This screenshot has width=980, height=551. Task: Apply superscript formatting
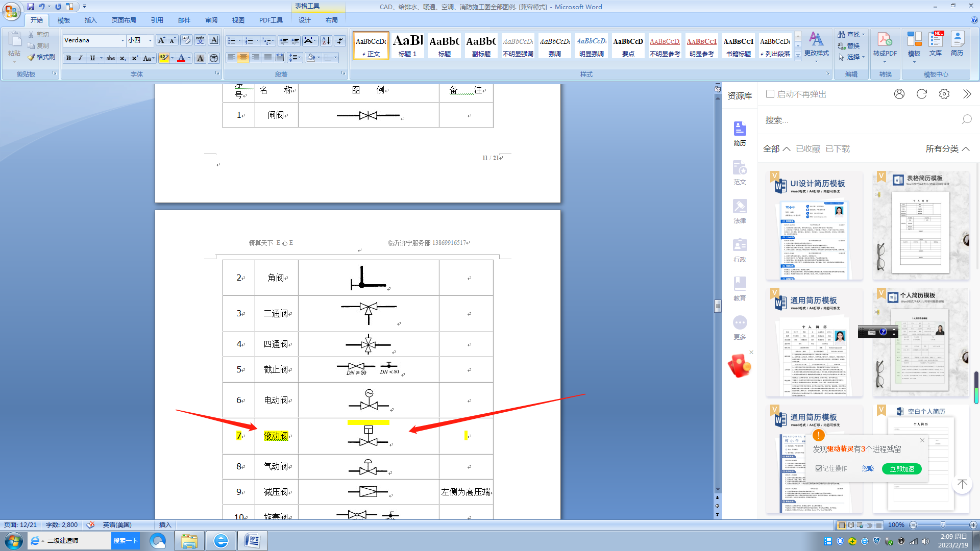[135, 58]
